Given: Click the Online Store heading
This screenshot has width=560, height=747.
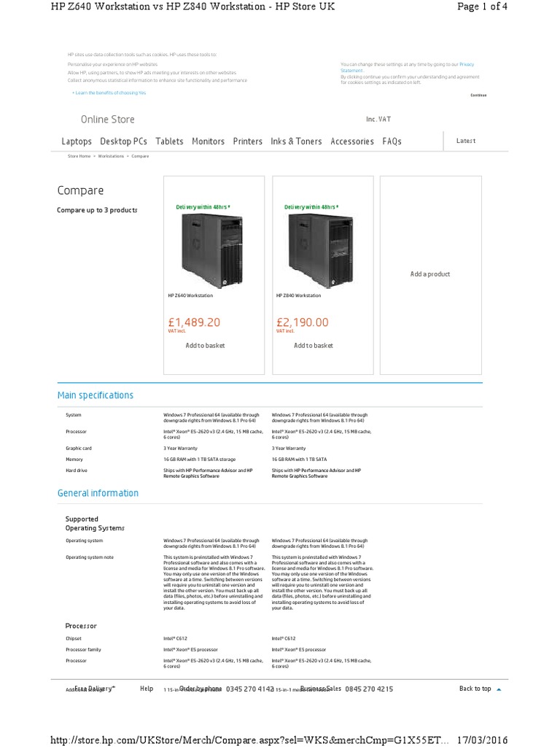Looking at the screenshot, I should tap(108, 120).
